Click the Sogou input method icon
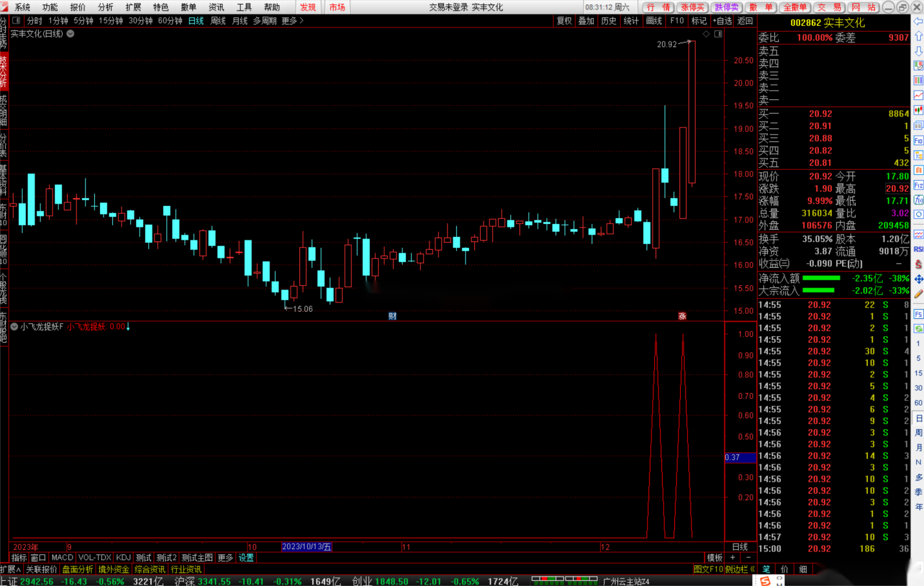 click(766, 581)
